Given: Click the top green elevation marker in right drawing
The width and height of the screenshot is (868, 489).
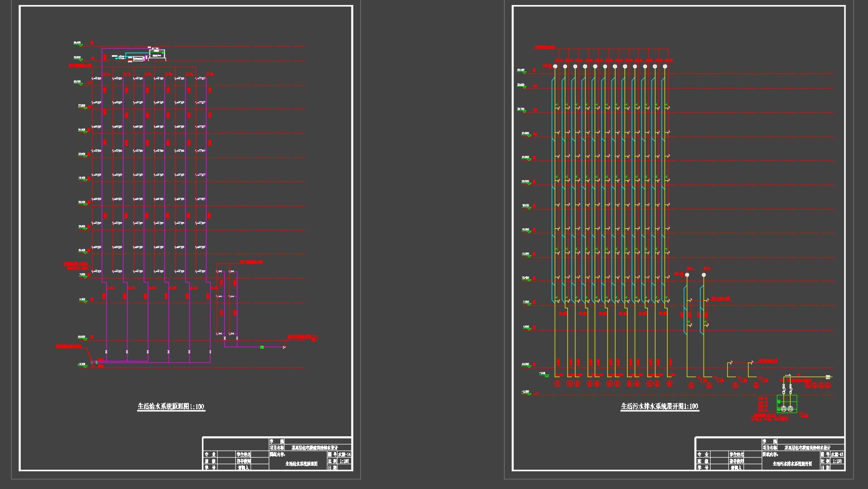Looking at the screenshot, I should [521, 72].
